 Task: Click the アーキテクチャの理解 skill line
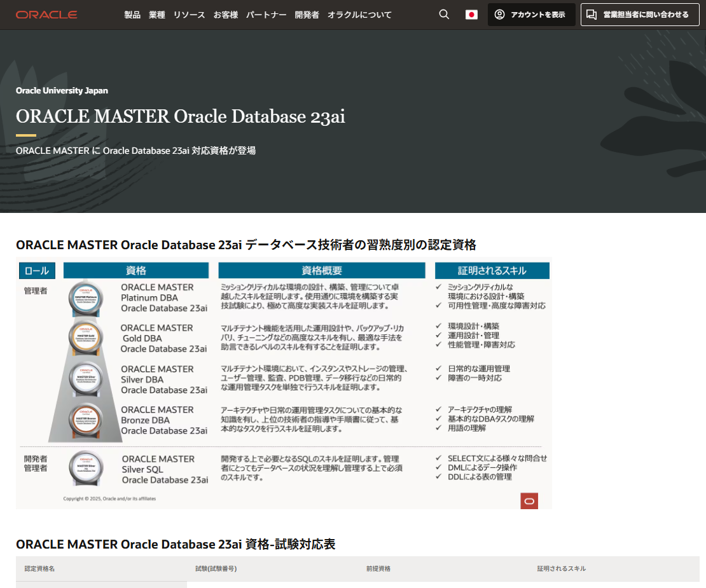480,409
